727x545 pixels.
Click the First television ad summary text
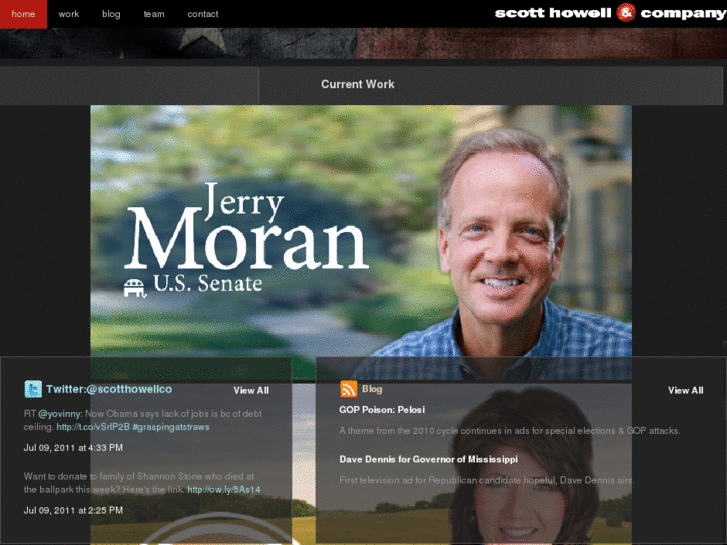(487, 480)
